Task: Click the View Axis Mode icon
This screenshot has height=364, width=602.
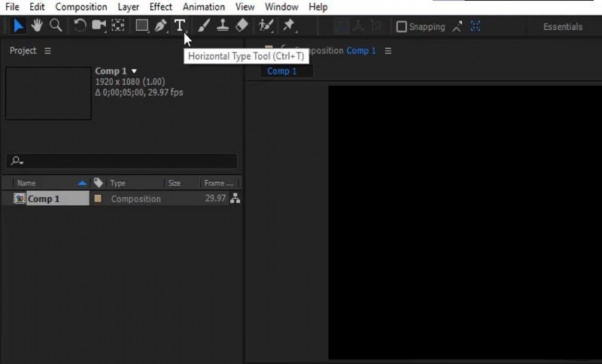Action: [375, 26]
